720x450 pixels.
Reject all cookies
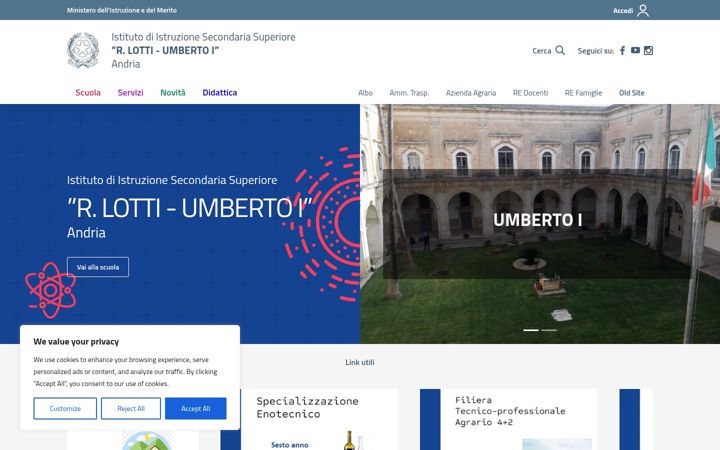(x=131, y=408)
